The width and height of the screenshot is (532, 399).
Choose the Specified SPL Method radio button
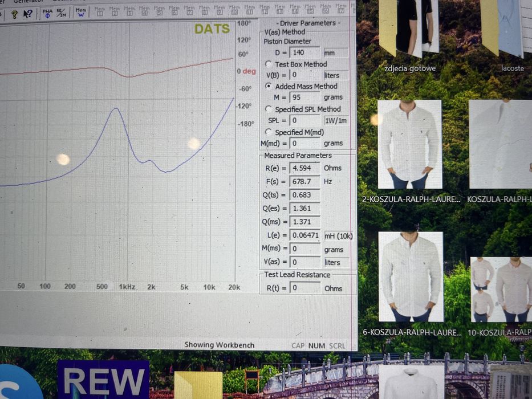pyautogui.click(x=269, y=109)
